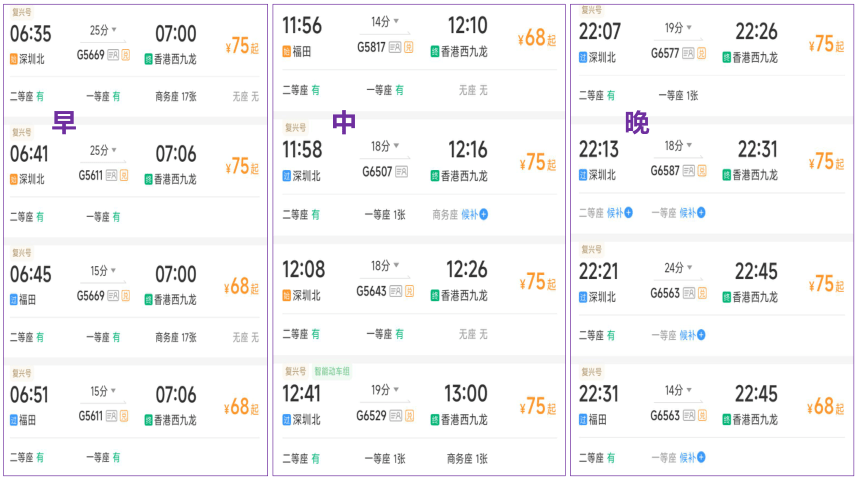Tap the 一等座 候补 plus icon on G6587

coord(701,213)
